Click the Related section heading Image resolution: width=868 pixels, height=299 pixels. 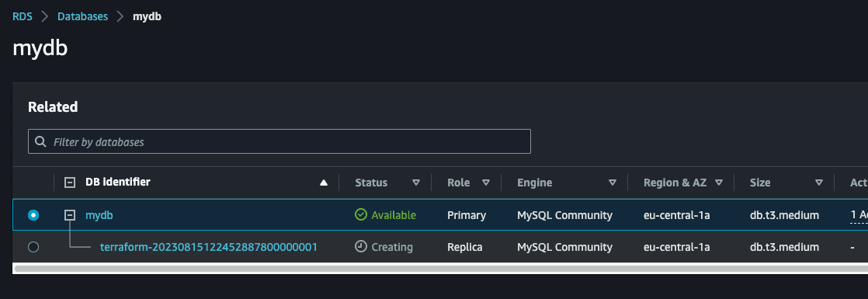click(53, 107)
